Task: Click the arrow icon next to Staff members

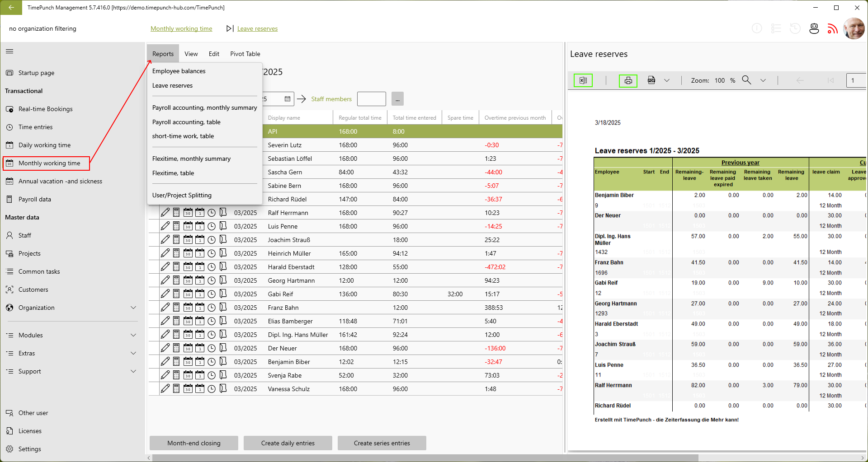Action: click(x=302, y=99)
